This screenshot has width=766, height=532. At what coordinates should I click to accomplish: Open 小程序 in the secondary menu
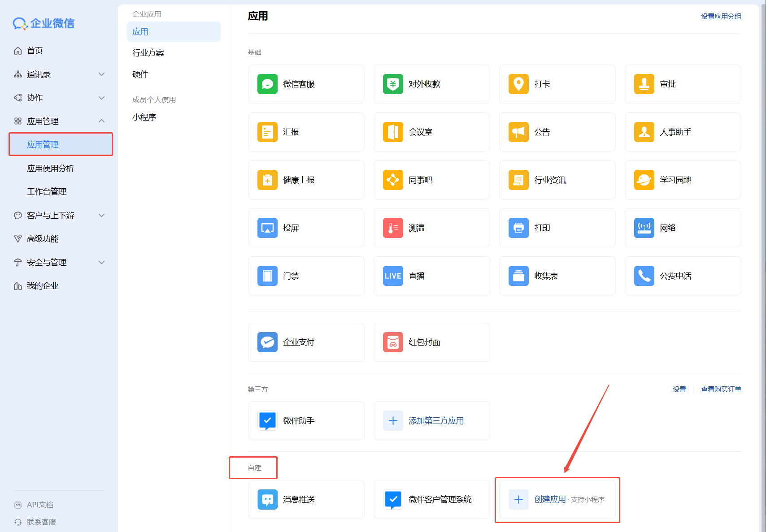click(144, 117)
